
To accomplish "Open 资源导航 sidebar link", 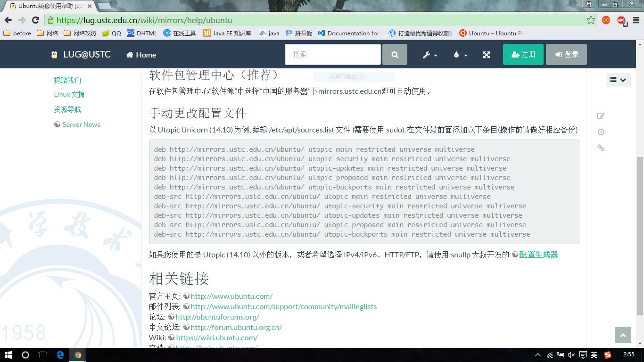I will point(67,109).
